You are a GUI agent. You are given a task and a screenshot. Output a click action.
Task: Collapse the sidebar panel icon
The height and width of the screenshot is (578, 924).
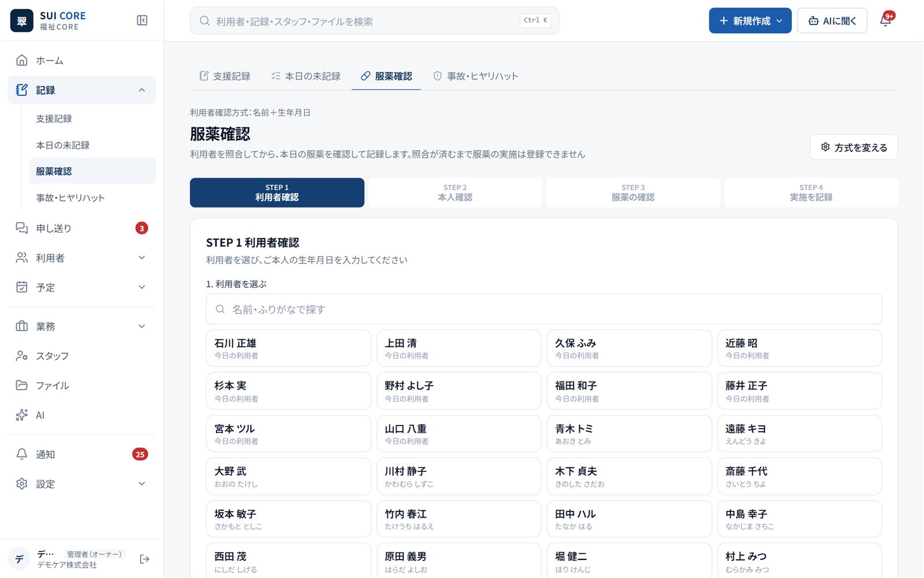[x=142, y=21]
